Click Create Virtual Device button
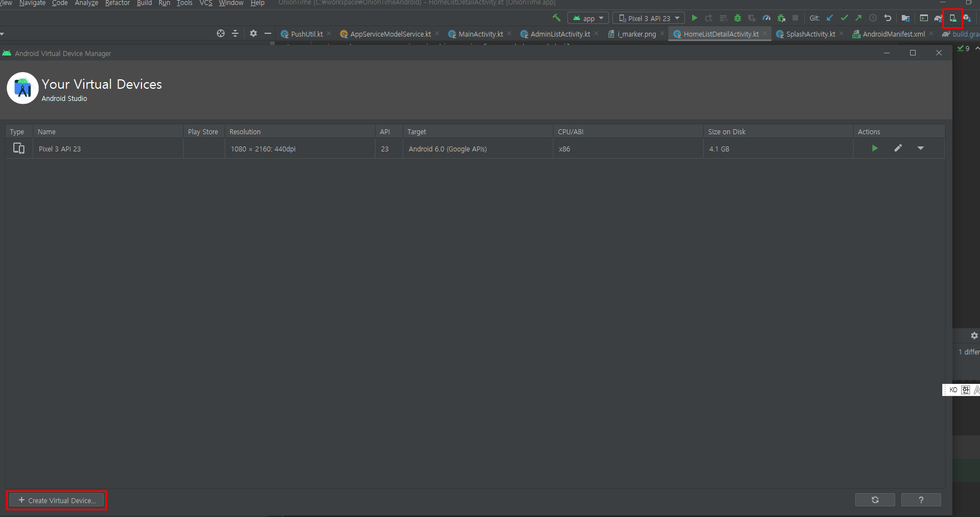The width and height of the screenshot is (980, 517). 57,500
